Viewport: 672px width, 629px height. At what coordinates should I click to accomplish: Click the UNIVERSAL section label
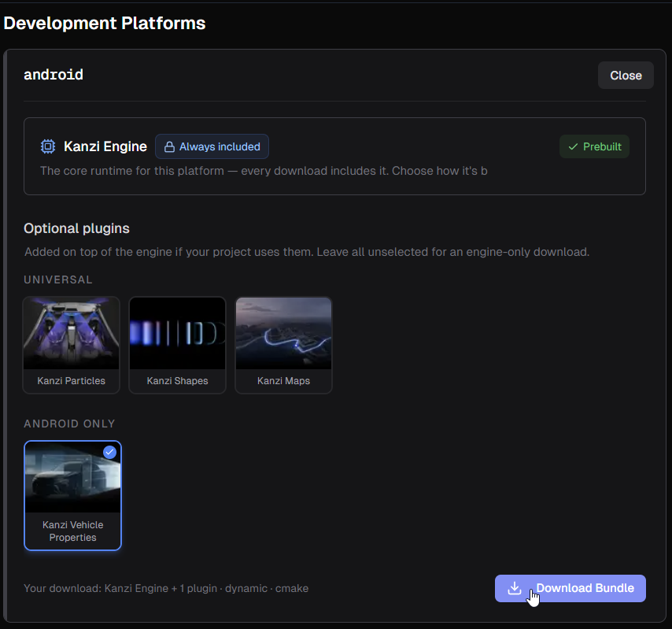[58, 279]
